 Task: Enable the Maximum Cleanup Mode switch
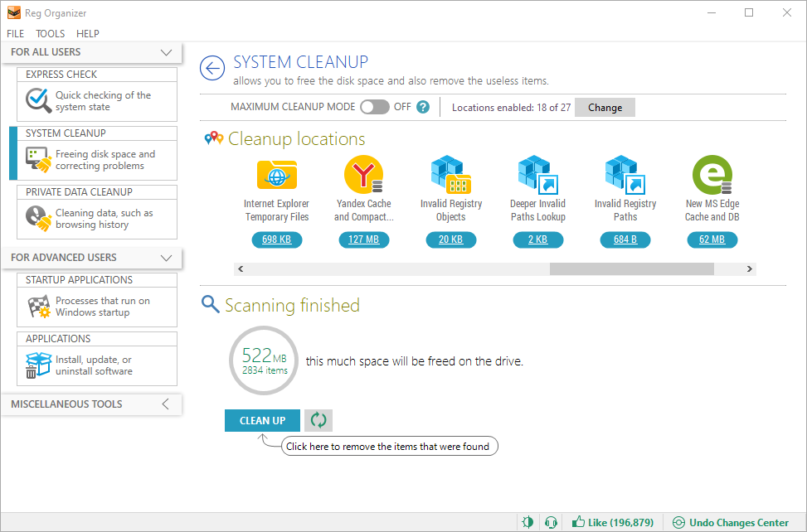pos(374,106)
